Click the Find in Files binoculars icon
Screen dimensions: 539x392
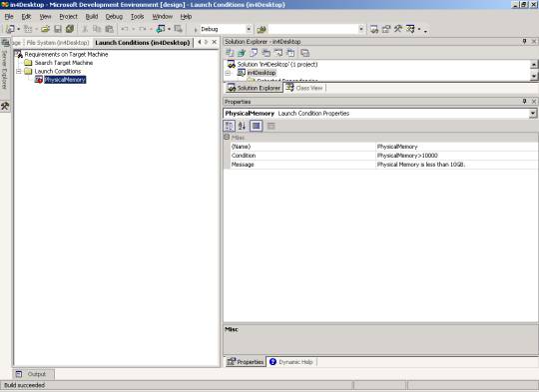coord(262,29)
